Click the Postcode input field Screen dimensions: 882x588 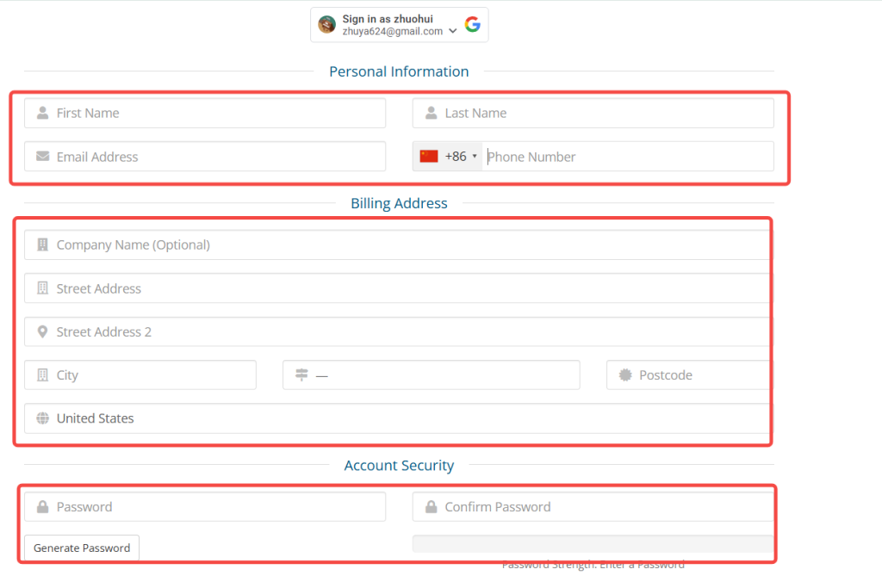tap(689, 375)
